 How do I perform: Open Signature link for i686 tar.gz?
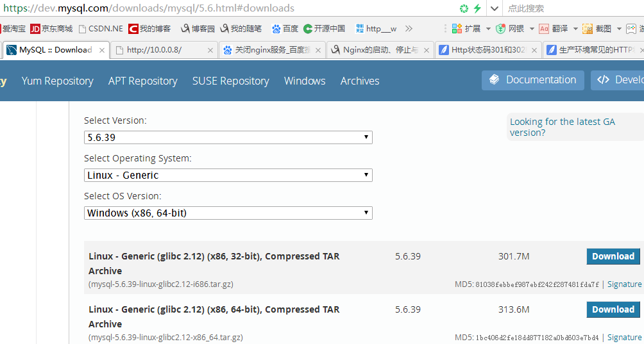(x=624, y=284)
